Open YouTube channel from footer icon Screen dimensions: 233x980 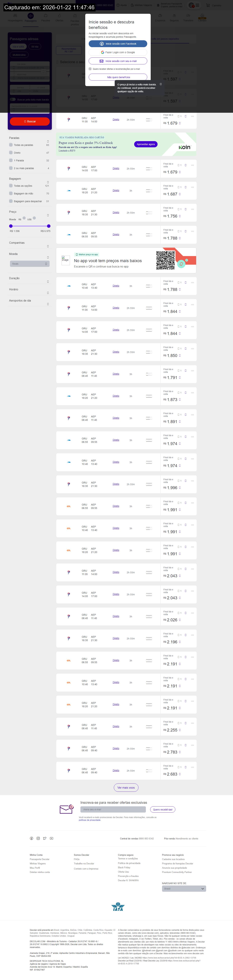pos(51,838)
